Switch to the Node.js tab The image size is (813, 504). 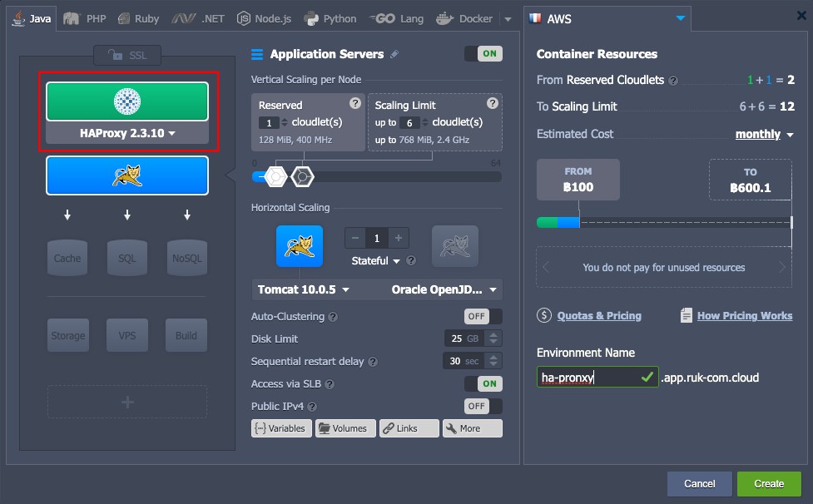[x=264, y=19]
